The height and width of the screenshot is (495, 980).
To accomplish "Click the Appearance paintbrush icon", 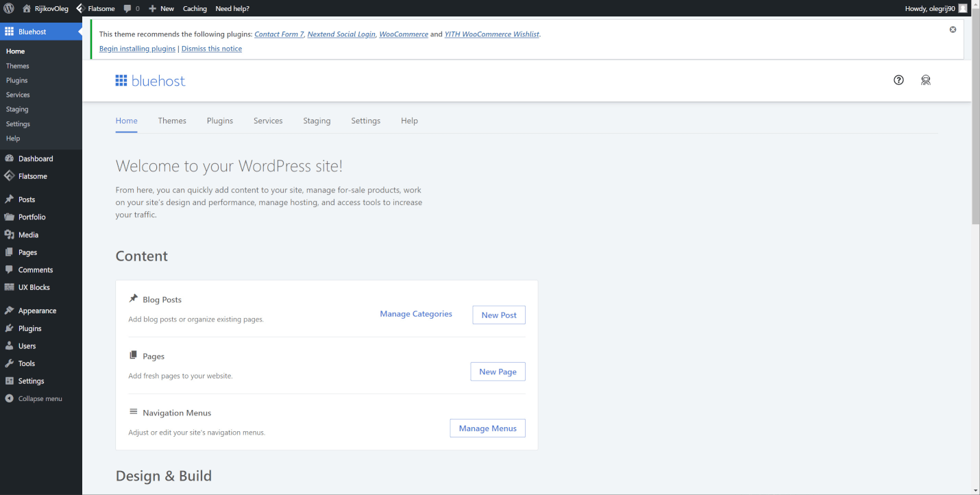I will (x=9, y=311).
